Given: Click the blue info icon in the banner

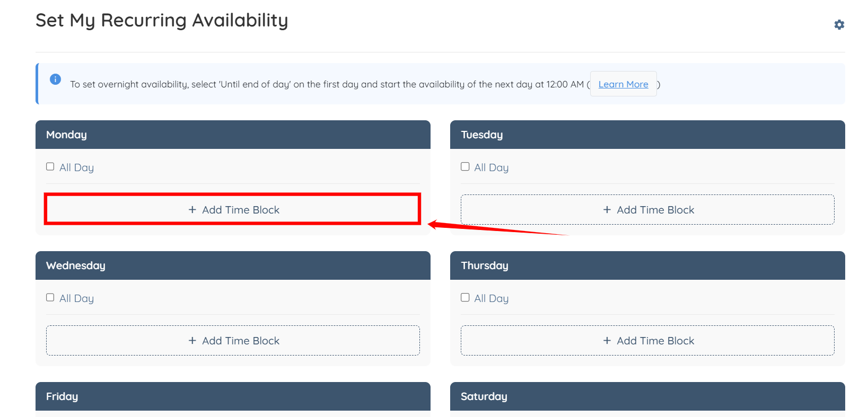Looking at the screenshot, I should (55, 79).
